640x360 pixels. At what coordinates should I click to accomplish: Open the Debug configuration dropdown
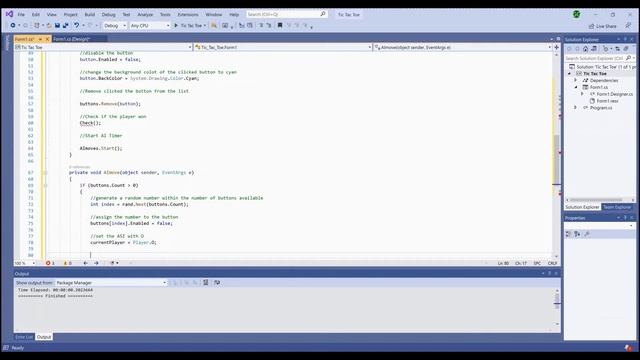click(115, 25)
